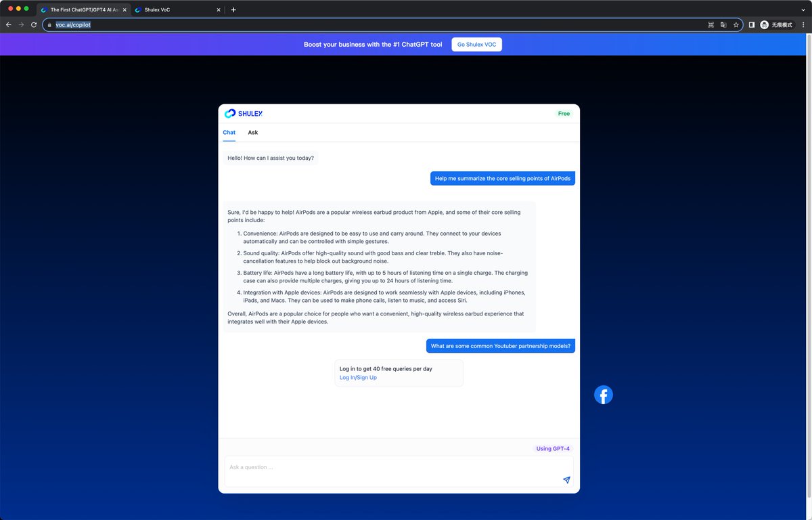Click the send message paper-plane icon

pos(566,480)
